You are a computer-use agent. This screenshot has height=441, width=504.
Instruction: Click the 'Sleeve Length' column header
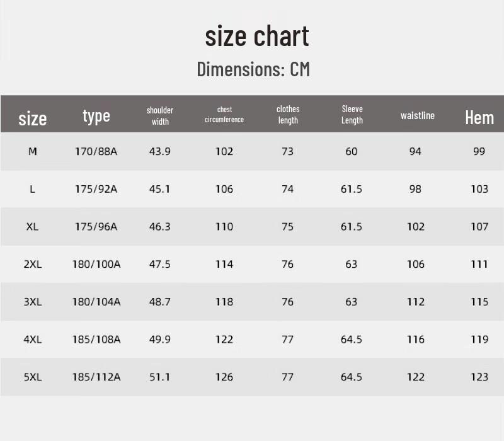click(352, 114)
